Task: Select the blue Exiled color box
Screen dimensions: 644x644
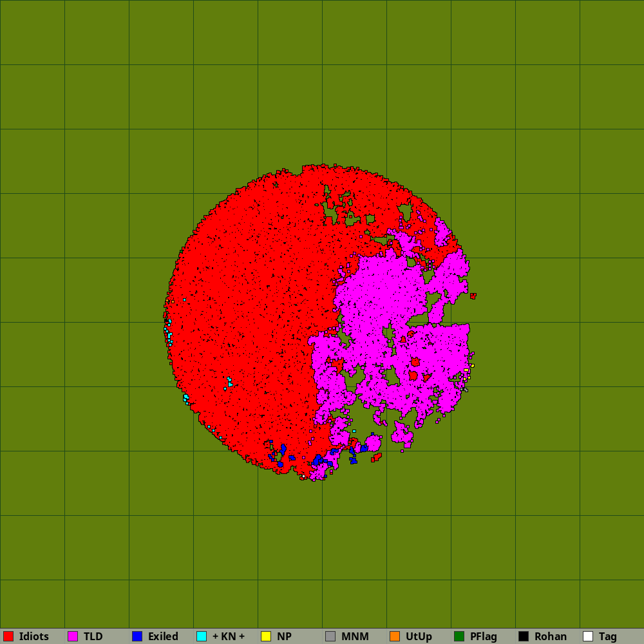Action: [137, 636]
